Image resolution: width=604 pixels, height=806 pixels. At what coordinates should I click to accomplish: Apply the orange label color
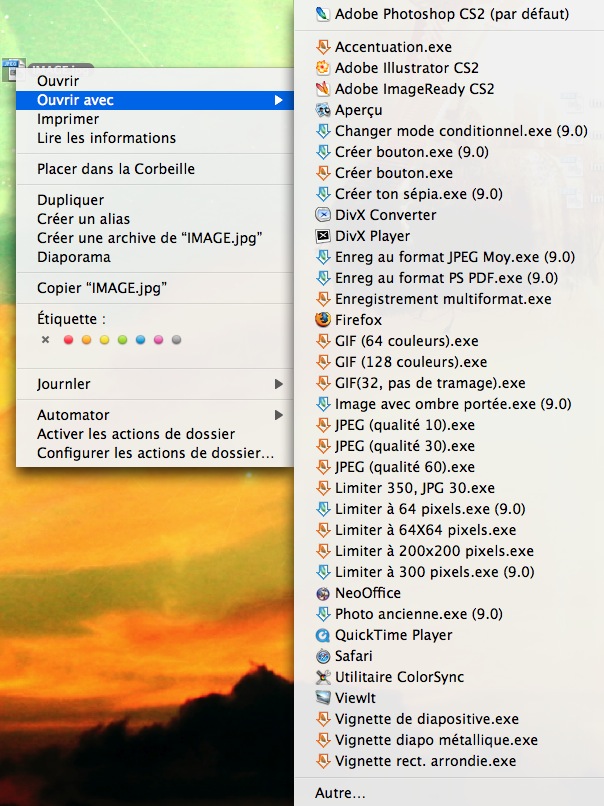[86, 340]
